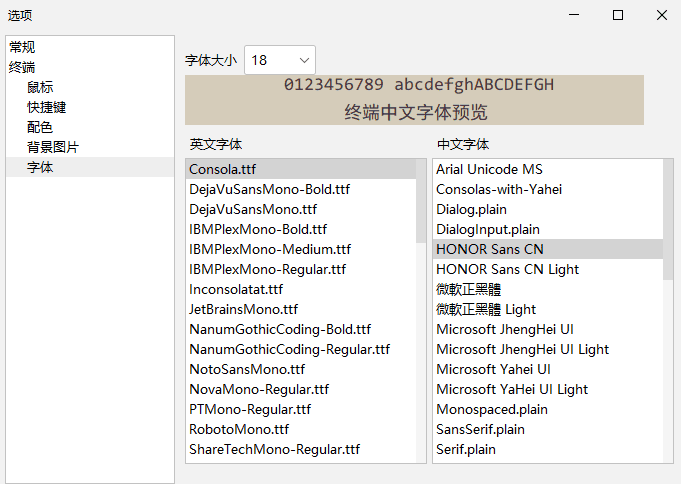
Task: Click the English font list scrollbar thumb
Action: (x=421, y=201)
